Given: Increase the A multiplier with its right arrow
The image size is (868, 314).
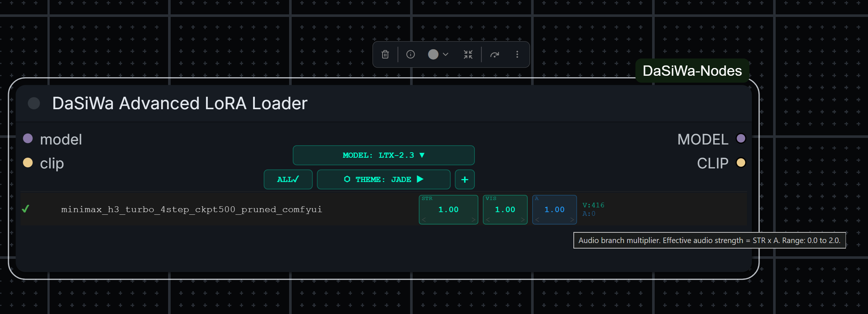Looking at the screenshot, I should tap(572, 220).
